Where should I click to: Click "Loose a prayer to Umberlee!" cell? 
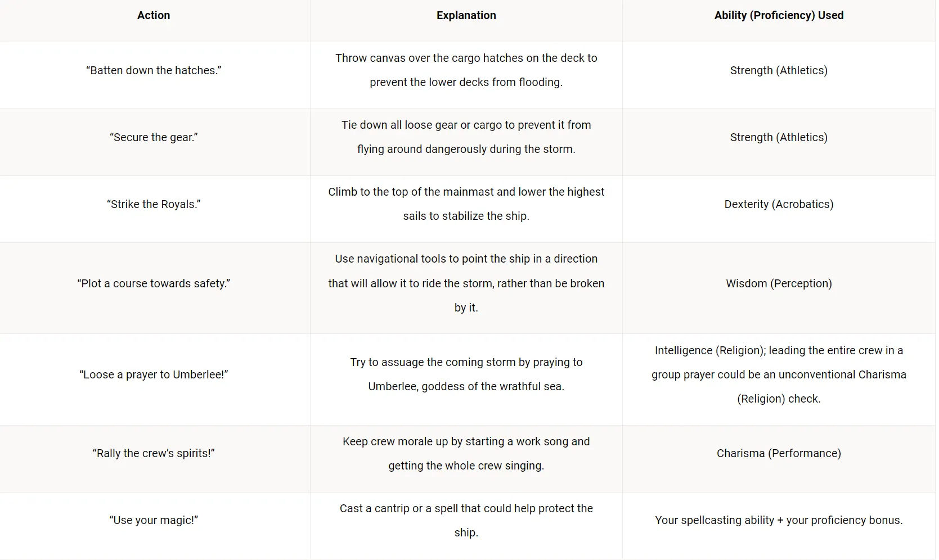pos(154,374)
